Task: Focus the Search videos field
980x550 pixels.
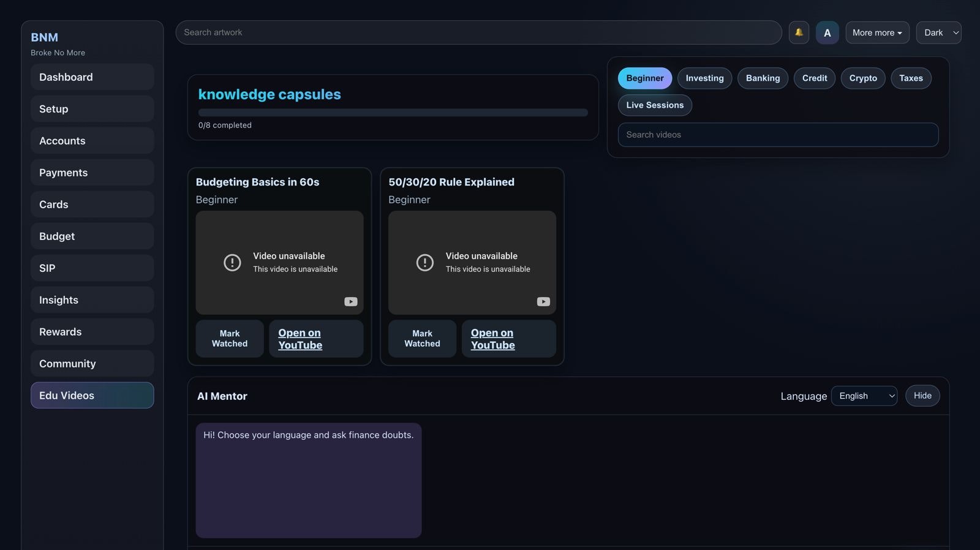Action: (x=778, y=135)
